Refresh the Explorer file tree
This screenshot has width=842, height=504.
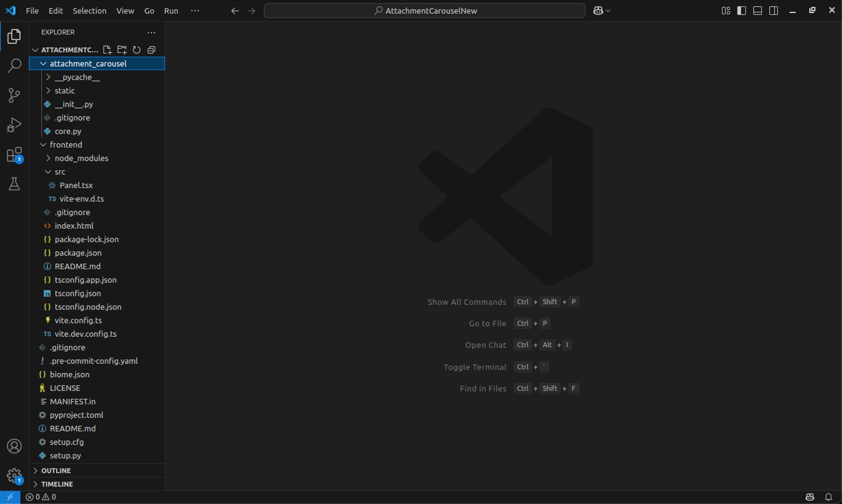tap(136, 49)
